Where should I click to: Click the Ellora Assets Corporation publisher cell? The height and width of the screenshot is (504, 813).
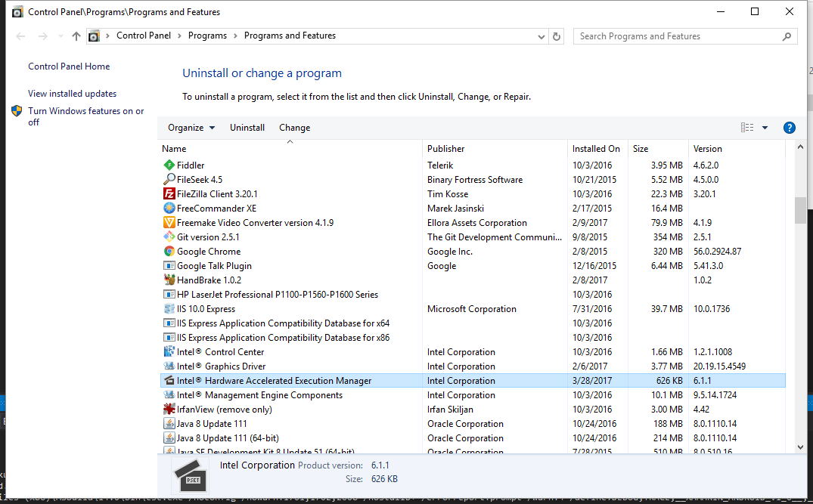tap(477, 223)
